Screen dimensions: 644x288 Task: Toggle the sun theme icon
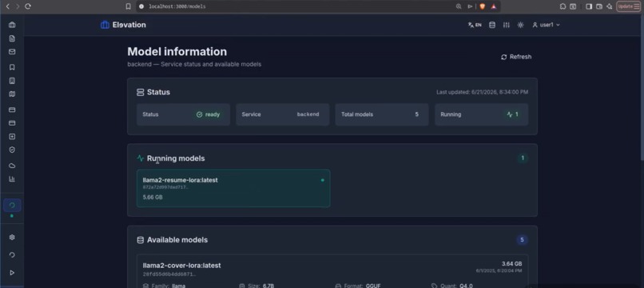point(520,25)
